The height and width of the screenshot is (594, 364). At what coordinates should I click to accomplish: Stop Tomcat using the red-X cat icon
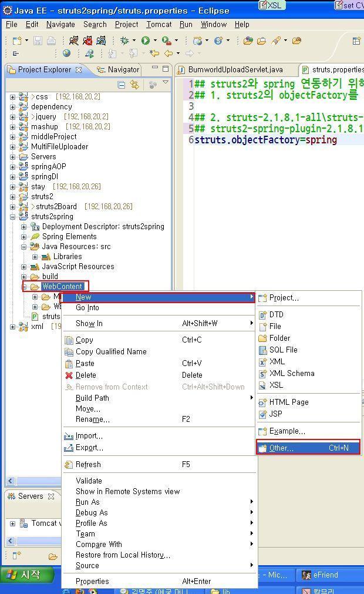(x=88, y=41)
